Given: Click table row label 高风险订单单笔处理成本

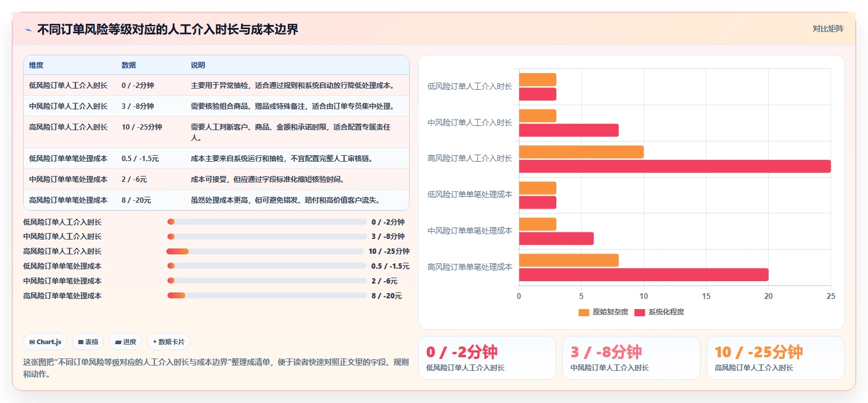Looking at the screenshot, I should [68, 200].
